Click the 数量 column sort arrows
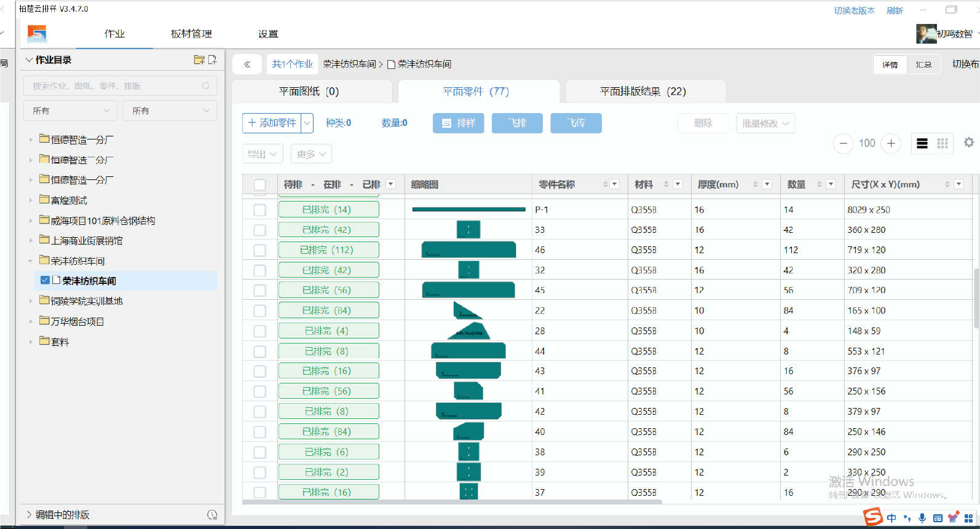 [820, 184]
